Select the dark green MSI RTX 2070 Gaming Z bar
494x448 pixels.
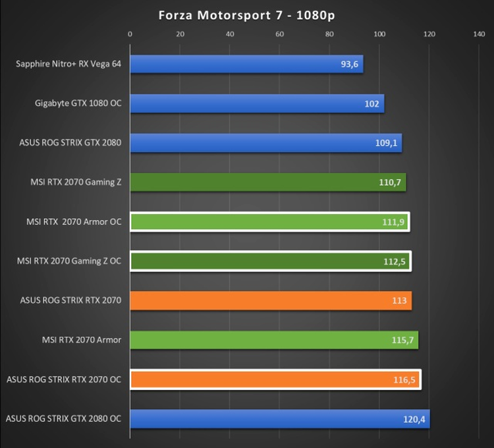coord(268,182)
